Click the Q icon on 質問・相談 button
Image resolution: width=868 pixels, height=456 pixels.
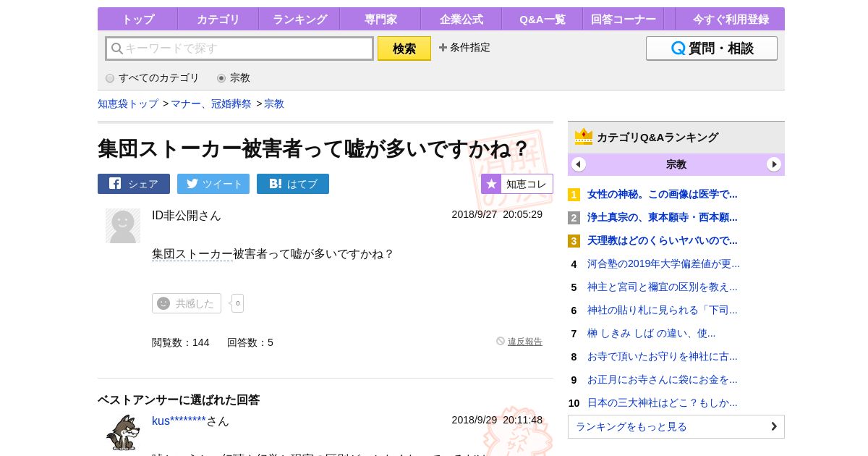(x=678, y=48)
